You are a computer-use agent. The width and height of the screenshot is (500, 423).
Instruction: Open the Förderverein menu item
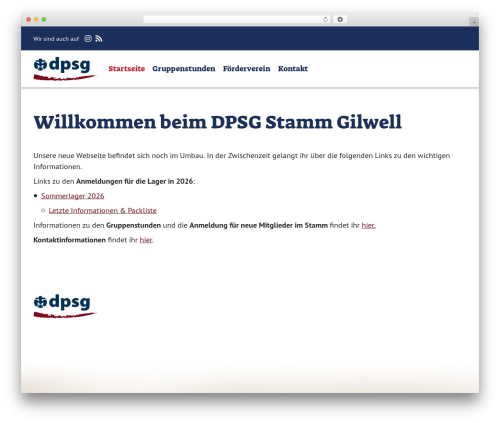[x=247, y=68]
